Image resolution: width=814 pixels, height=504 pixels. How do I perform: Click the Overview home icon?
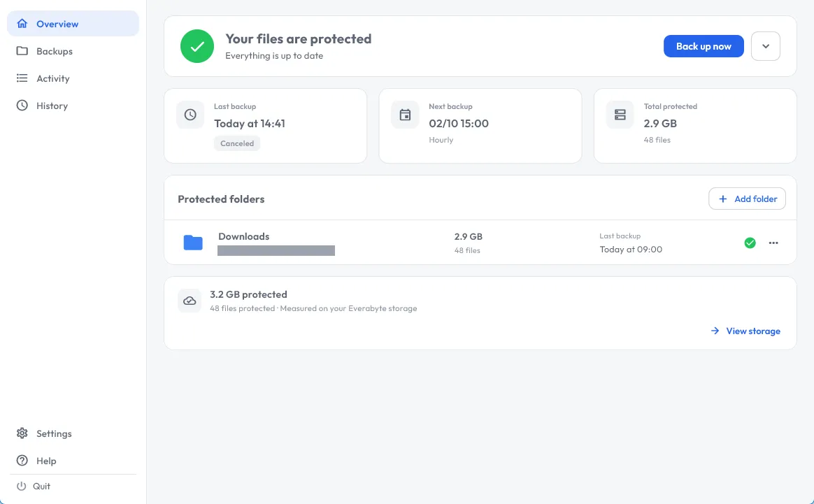pyautogui.click(x=22, y=24)
